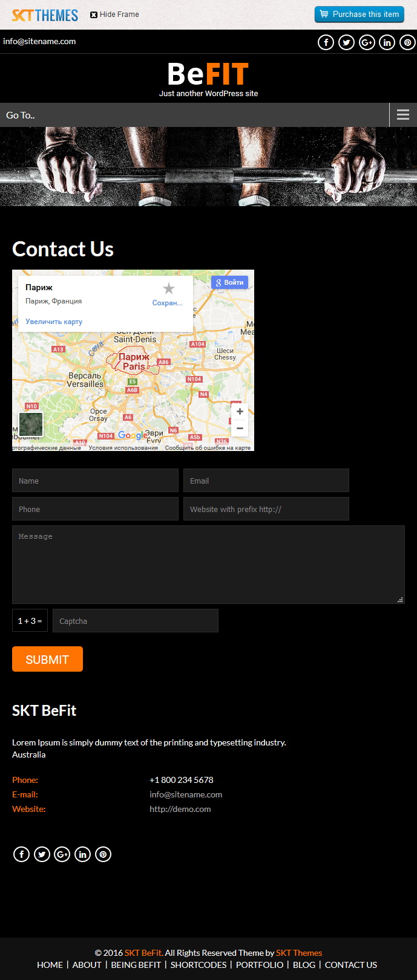Open Google Plus icon in top header
417x980 pixels.
(x=367, y=42)
